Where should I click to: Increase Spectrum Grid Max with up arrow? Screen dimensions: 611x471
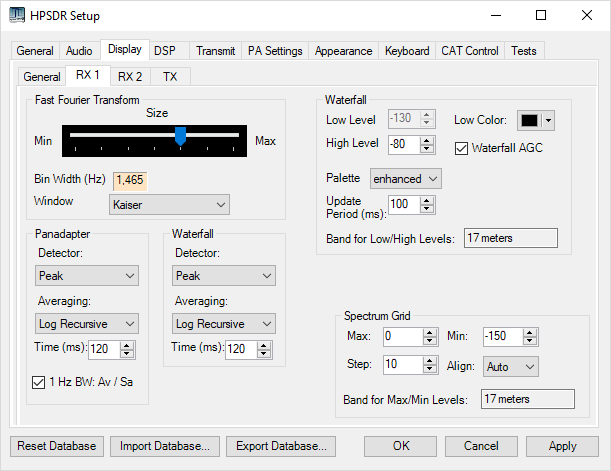click(x=430, y=333)
